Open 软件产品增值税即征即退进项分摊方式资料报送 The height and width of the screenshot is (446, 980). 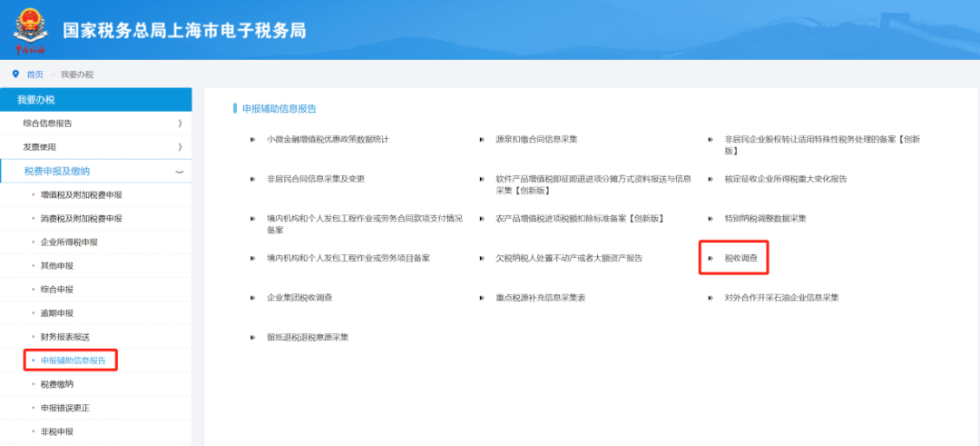pyautogui.click(x=593, y=184)
